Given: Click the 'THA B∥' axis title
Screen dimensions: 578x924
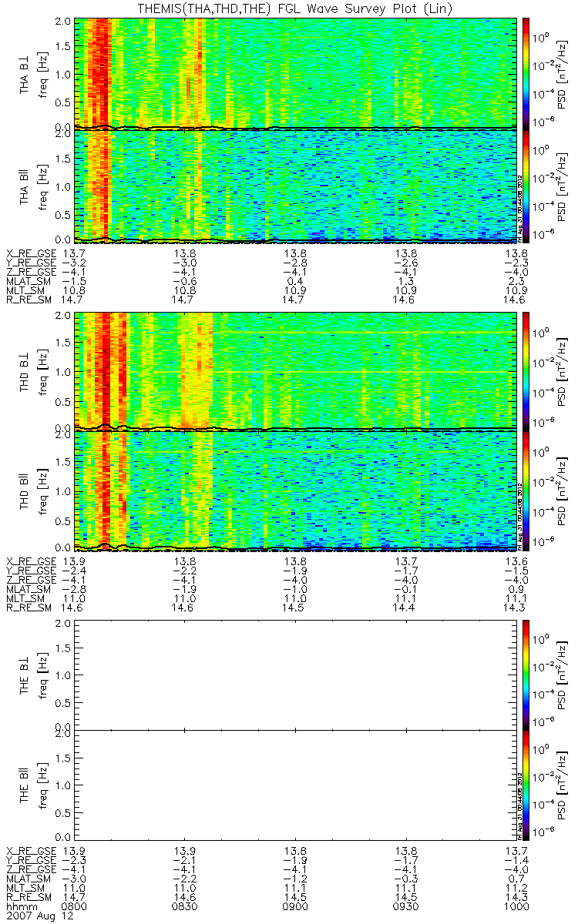Looking at the screenshot, I should pyautogui.click(x=25, y=186).
